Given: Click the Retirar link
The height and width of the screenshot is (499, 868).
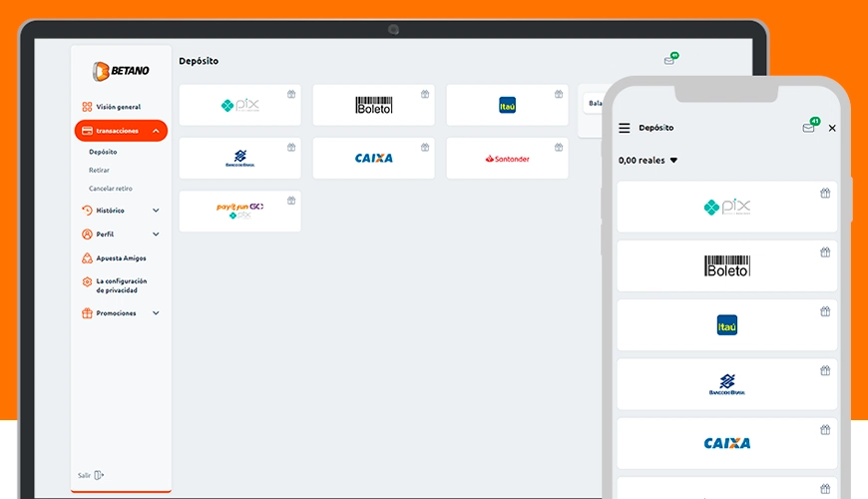Looking at the screenshot, I should [x=99, y=170].
